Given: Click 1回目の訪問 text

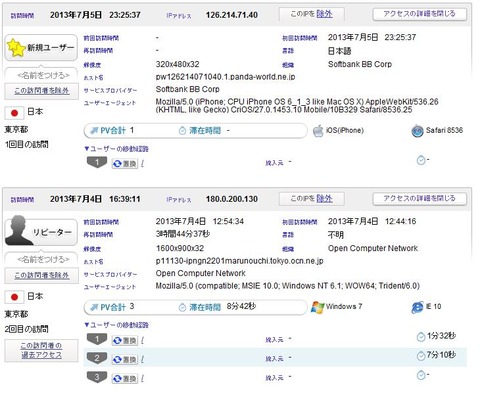Looking at the screenshot, I should (x=27, y=145).
